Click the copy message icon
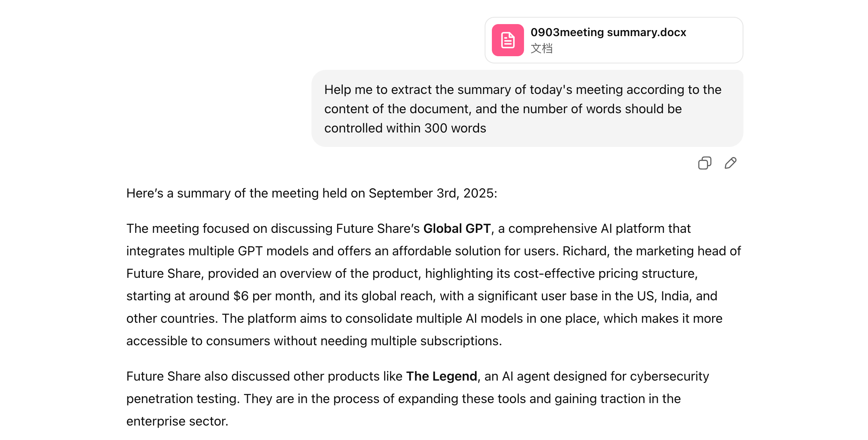The width and height of the screenshot is (868, 440). point(704,163)
